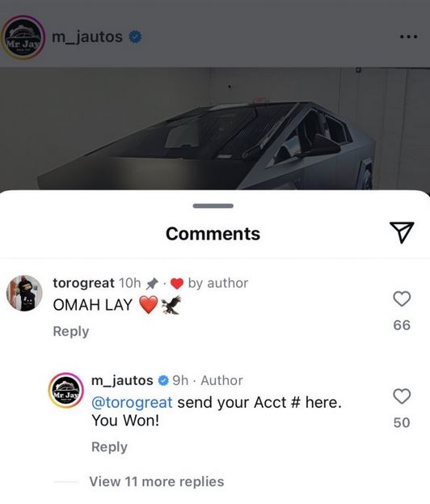Tap the share paper-plane icon
The image size is (430, 504).
tap(402, 232)
